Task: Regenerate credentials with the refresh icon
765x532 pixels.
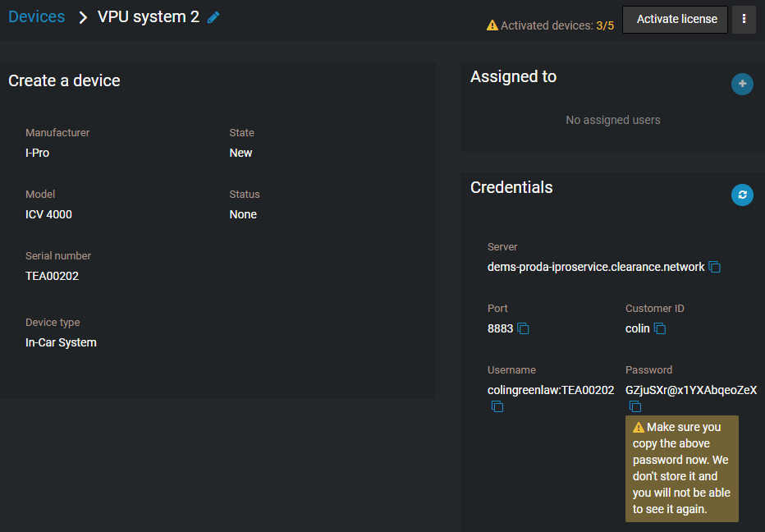Action: pos(742,195)
